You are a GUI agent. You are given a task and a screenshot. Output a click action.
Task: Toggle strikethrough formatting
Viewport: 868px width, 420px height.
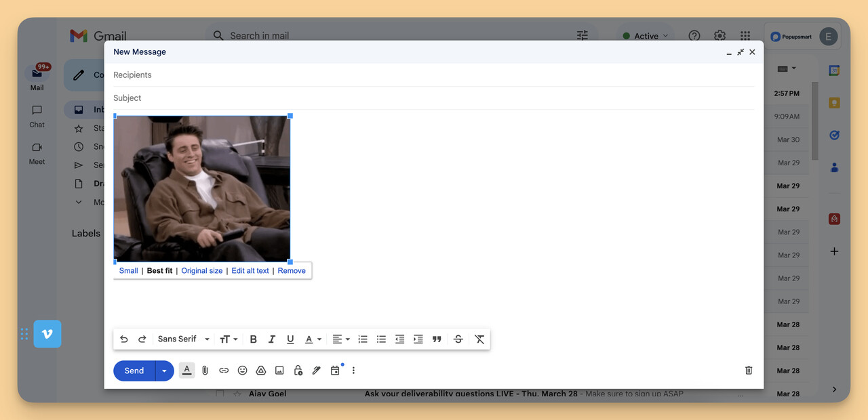coord(458,339)
